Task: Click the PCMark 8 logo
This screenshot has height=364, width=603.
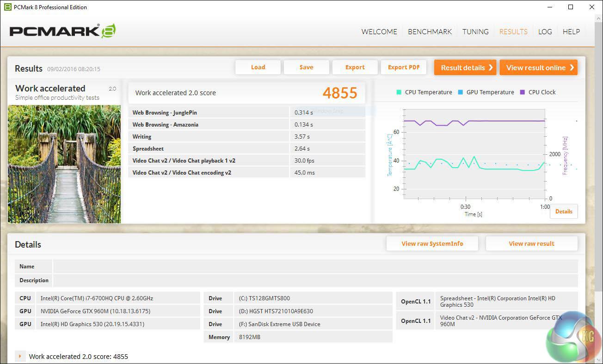Action: 62,31
